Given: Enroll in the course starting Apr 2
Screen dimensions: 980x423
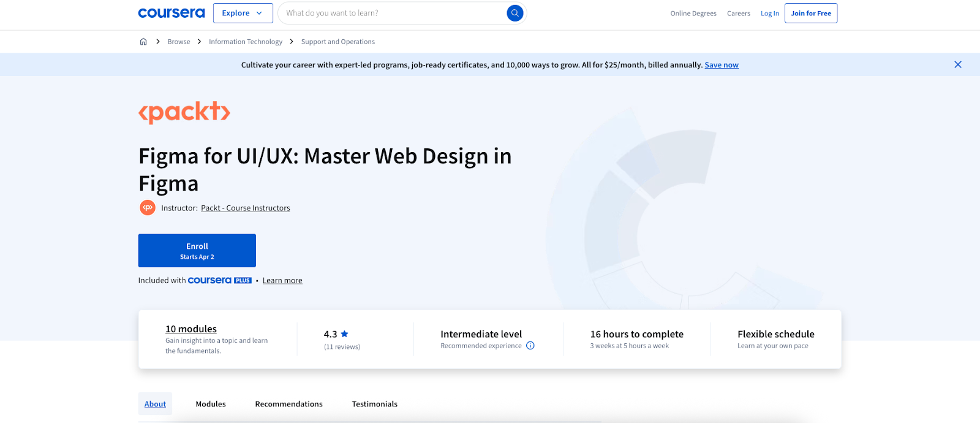Looking at the screenshot, I should coord(197,251).
